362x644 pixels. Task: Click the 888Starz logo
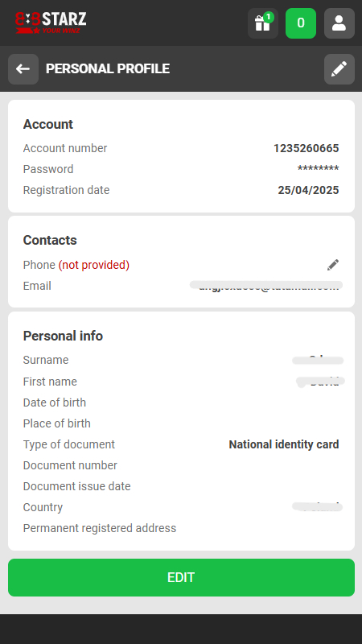(x=51, y=23)
